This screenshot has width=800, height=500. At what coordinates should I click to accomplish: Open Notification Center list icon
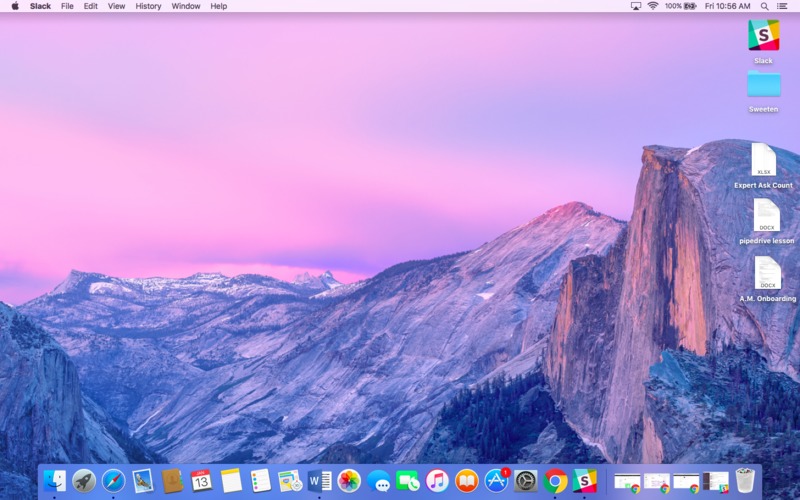782,6
